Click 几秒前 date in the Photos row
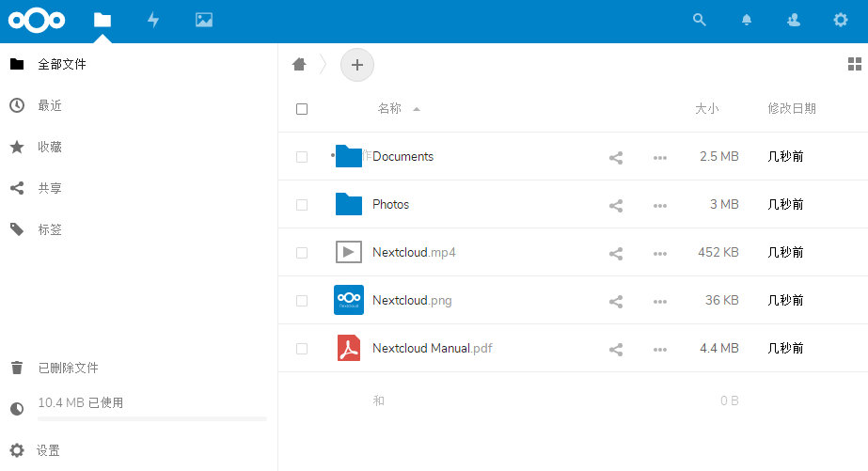Image resolution: width=868 pixels, height=471 pixels. (785, 205)
